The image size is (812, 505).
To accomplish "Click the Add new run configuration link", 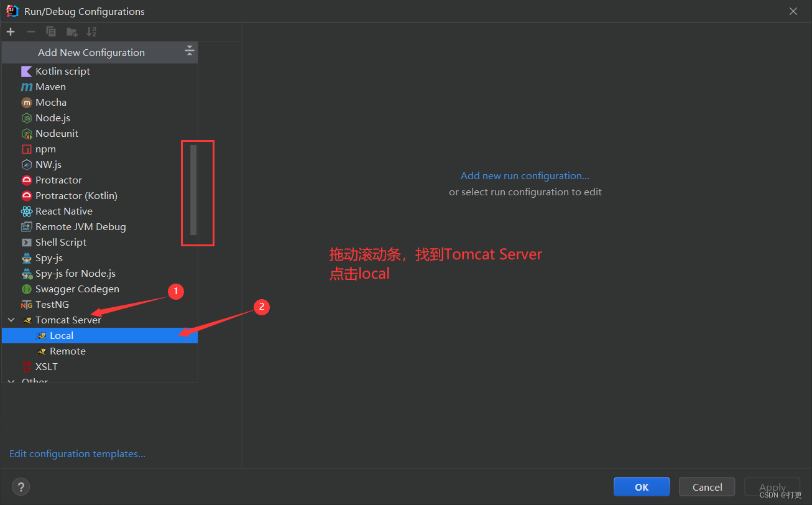I will pyautogui.click(x=525, y=176).
